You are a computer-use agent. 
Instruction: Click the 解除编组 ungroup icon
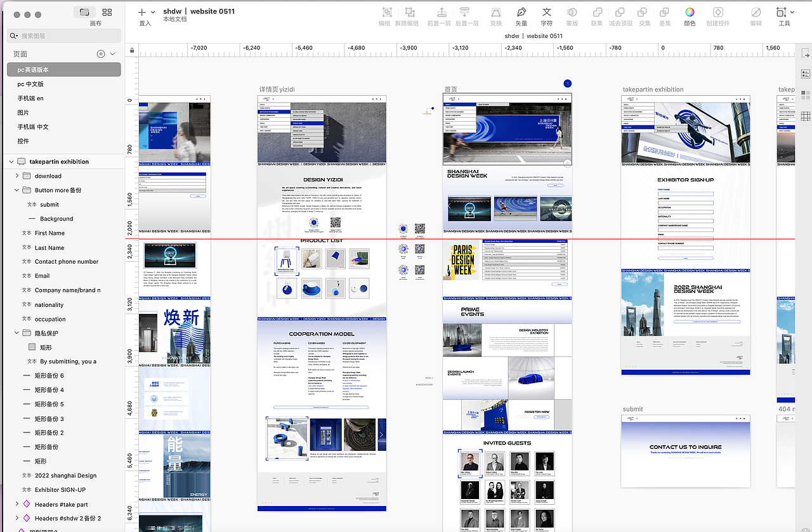[410, 12]
